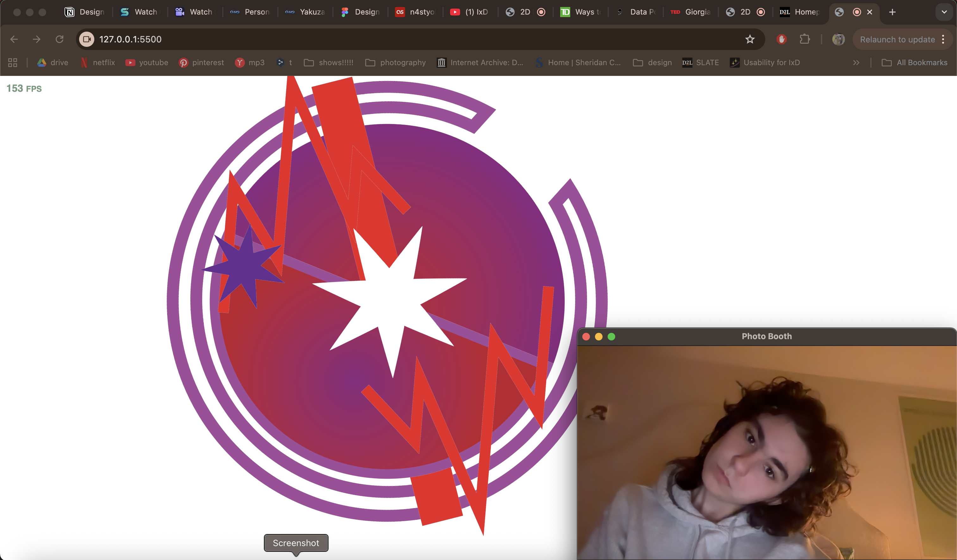Image resolution: width=957 pixels, height=560 pixels.
Task: Bookmark this page using the star icon
Action: tap(750, 39)
